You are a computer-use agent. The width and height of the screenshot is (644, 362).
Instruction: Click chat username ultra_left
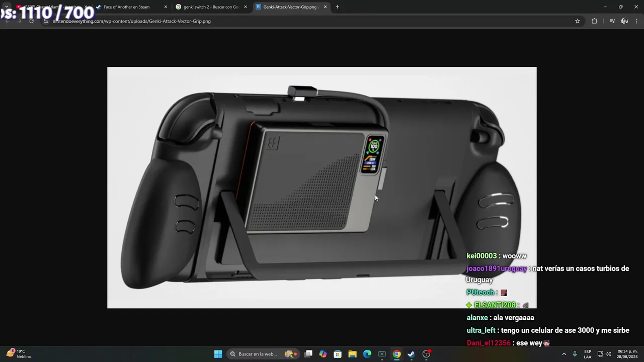[481, 330]
